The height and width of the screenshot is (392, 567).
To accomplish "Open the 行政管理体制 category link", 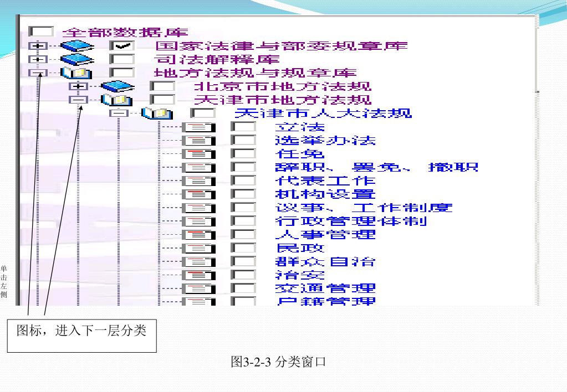I will tap(351, 221).
